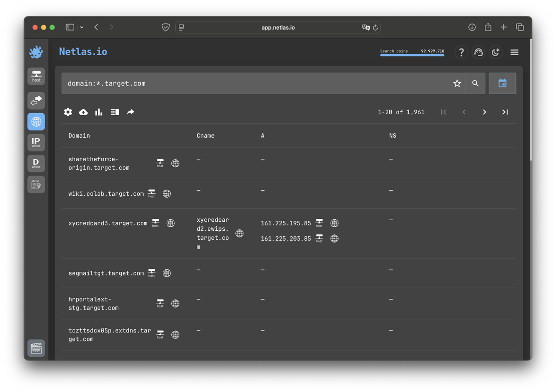Open the DNS search tool in sidebar
Screen dimensions: 556x392
pyautogui.click(x=36, y=121)
